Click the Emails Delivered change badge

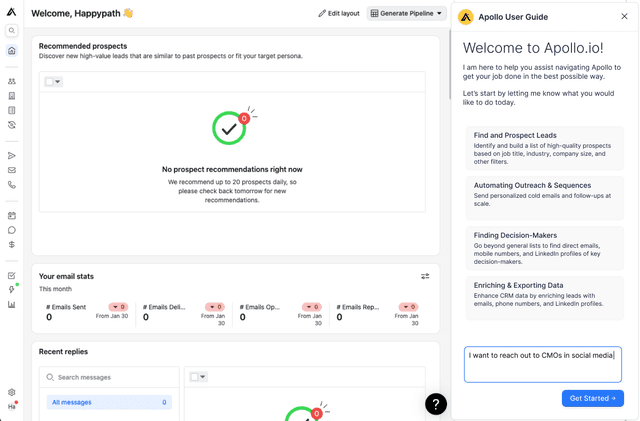(215, 307)
